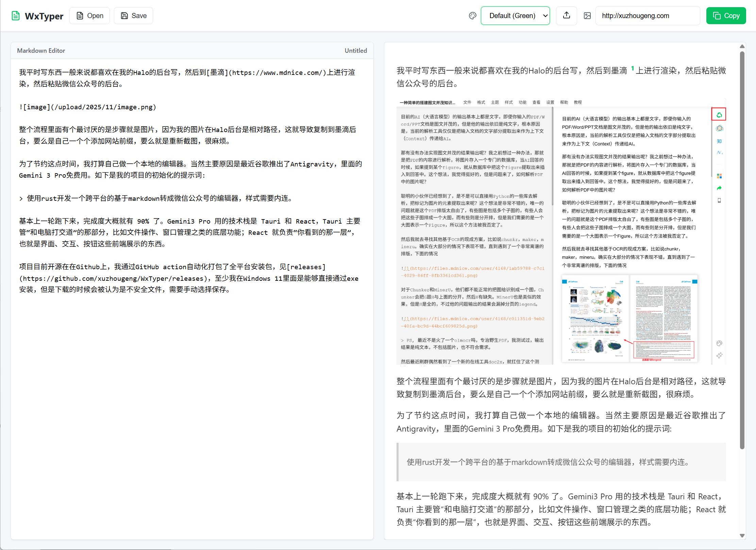Click the embedded screenshot image in preview
This screenshot has width=756, height=550.
click(560, 231)
